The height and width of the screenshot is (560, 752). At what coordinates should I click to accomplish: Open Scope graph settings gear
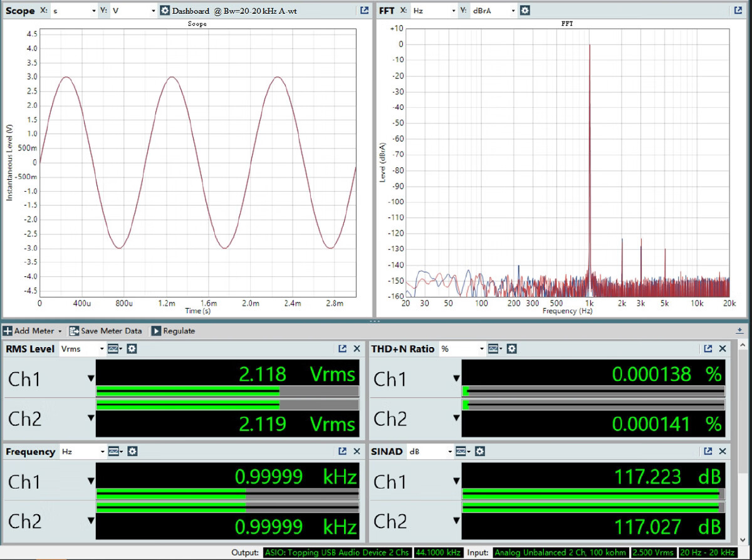tap(165, 11)
